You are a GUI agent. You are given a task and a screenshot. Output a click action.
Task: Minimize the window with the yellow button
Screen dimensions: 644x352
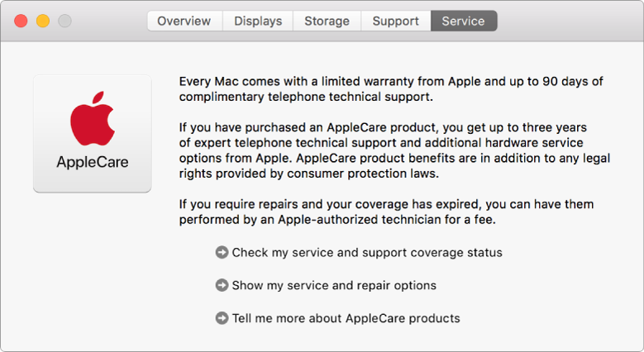click(x=43, y=21)
